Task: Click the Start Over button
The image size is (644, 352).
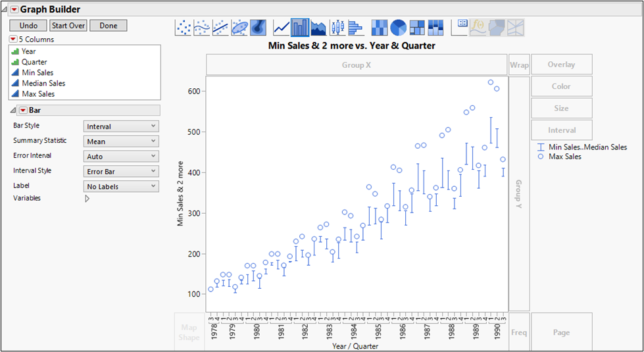Action: pos(68,26)
